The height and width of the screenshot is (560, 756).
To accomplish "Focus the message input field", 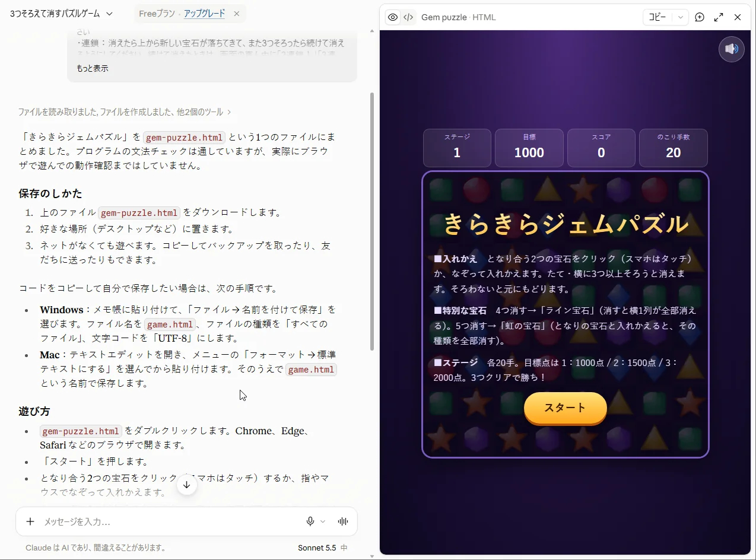I will pos(169,521).
